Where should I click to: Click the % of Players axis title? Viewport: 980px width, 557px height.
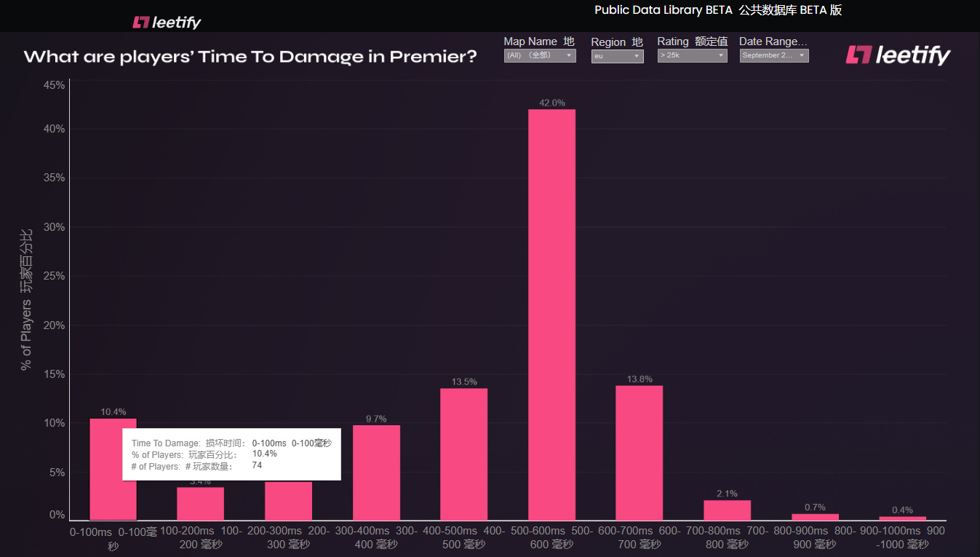26,299
